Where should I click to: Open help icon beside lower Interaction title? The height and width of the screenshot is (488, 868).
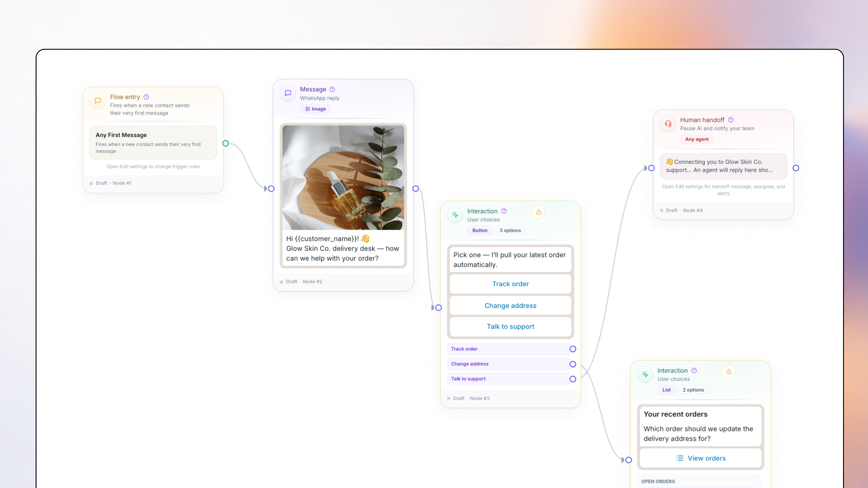coord(694,370)
